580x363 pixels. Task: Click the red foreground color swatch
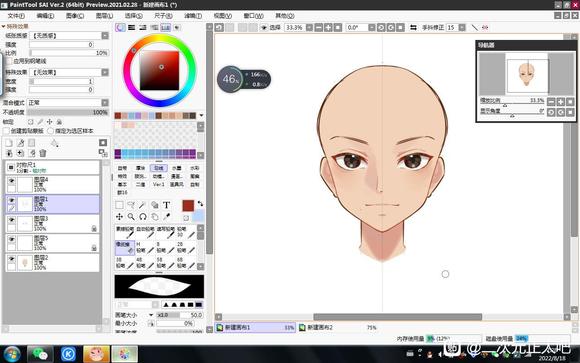click(188, 206)
